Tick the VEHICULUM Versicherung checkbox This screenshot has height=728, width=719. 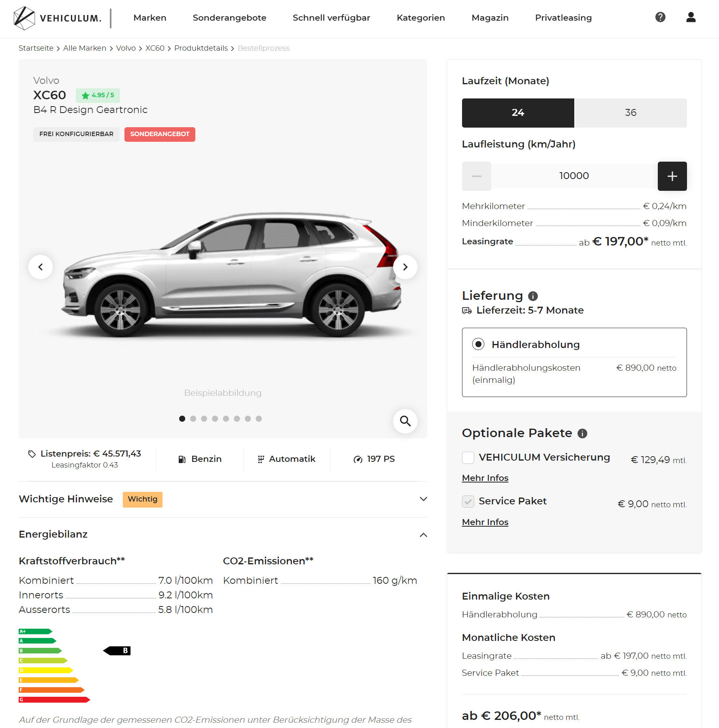pyautogui.click(x=468, y=458)
